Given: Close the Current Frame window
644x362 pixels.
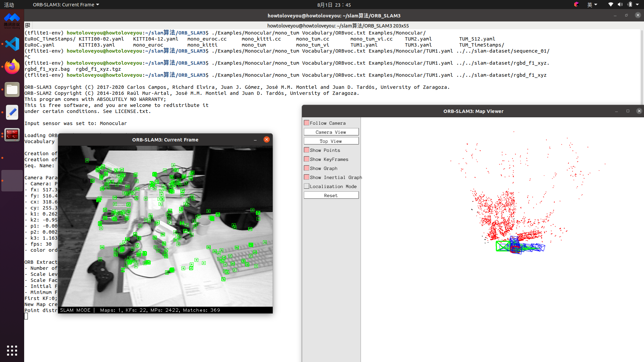Looking at the screenshot, I should coord(267,139).
